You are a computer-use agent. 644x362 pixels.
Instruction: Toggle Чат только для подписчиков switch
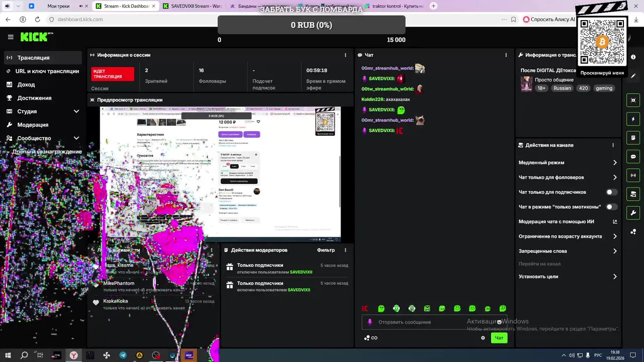(612, 192)
